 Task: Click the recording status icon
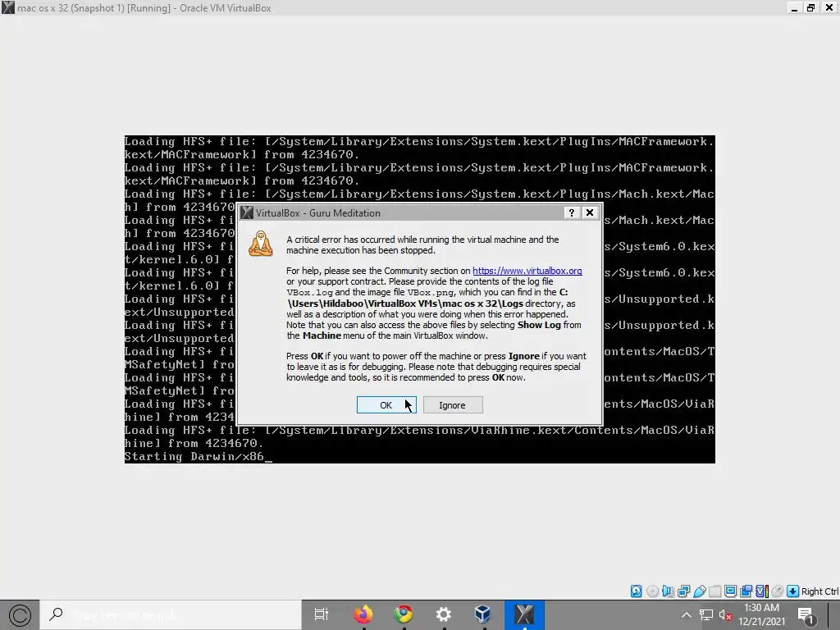[746, 591]
